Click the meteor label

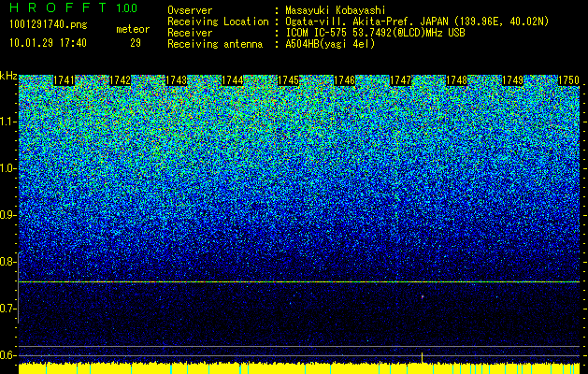[x=133, y=29]
